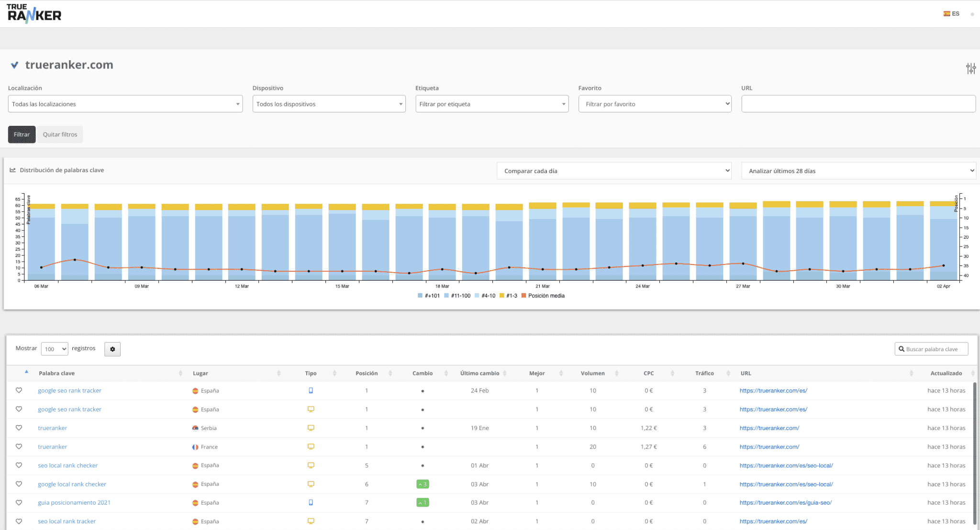Click the Quitar filtros button
This screenshot has height=530, width=980.
(60, 134)
